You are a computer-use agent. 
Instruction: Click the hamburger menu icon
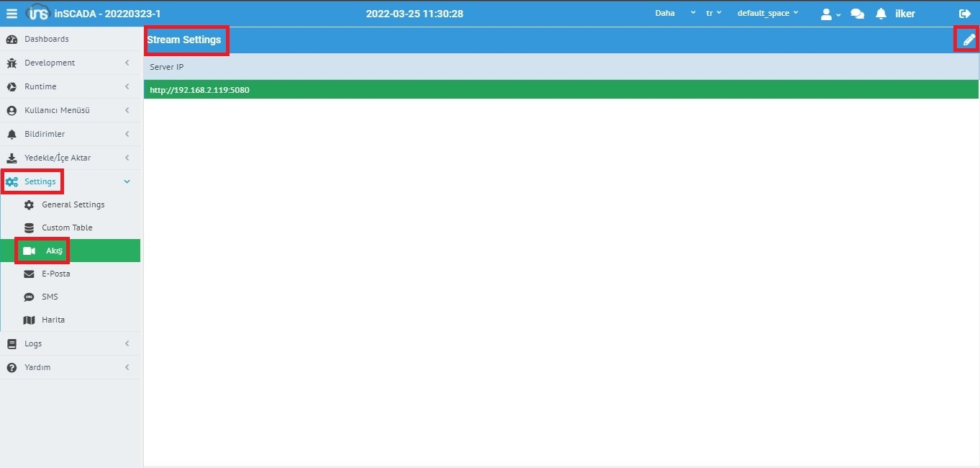coord(12,14)
